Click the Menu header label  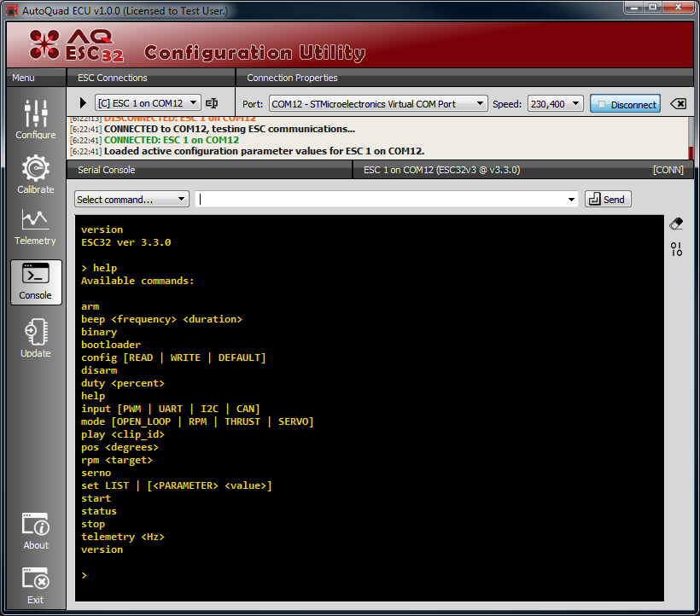(23, 78)
